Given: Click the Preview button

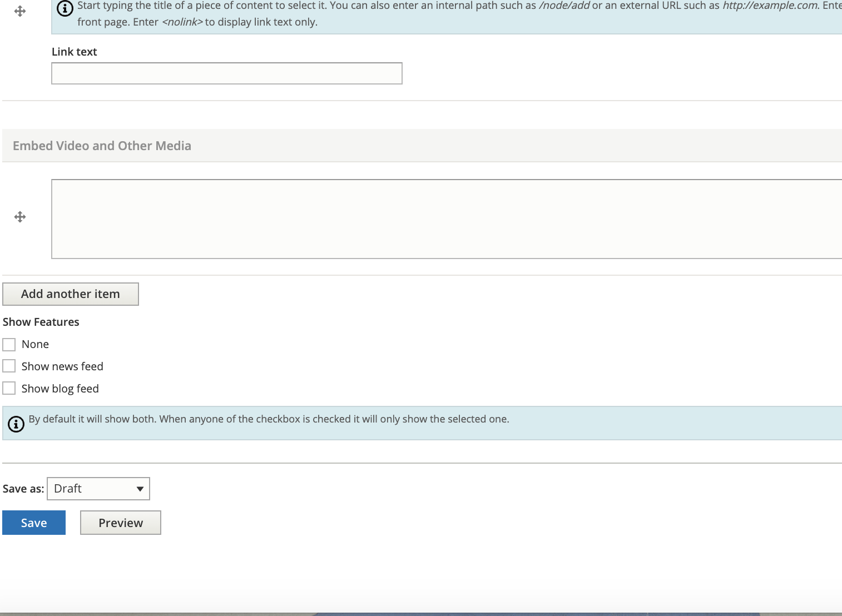Looking at the screenshot, I should click(120, 522).
